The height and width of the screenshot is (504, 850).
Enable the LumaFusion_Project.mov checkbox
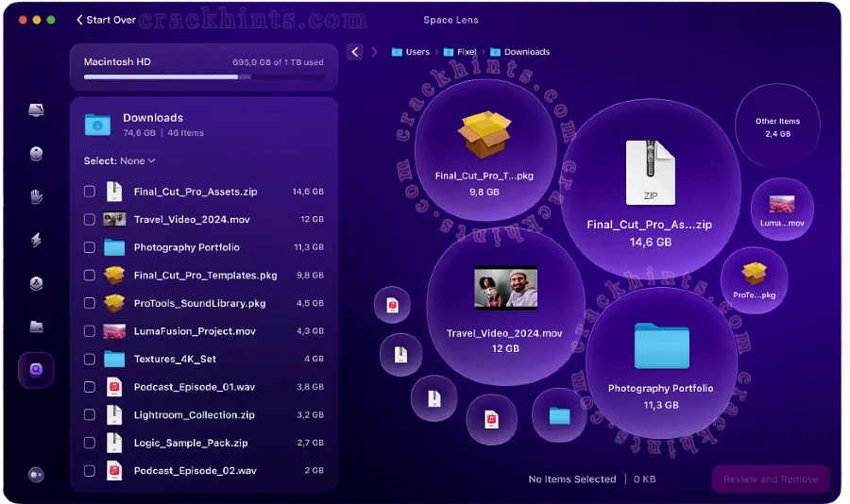90,331
